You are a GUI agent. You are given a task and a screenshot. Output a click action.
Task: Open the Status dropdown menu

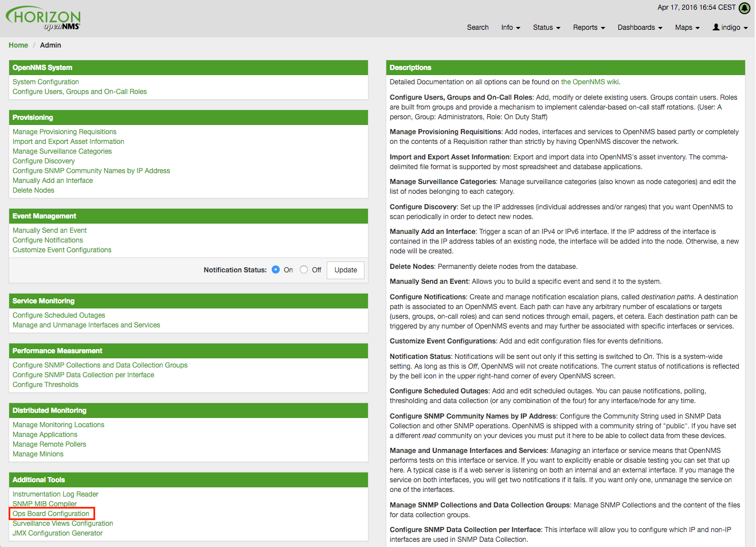[546, 27]
